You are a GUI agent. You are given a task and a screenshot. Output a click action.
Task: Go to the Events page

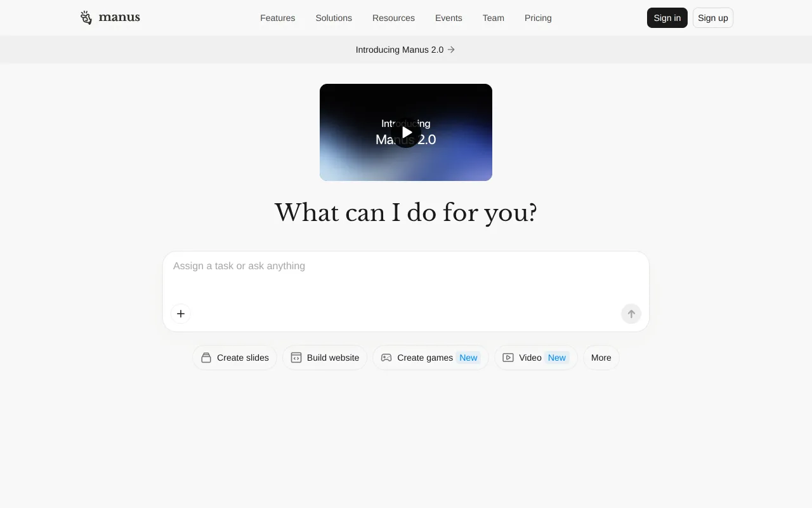(x=449, y=18)
